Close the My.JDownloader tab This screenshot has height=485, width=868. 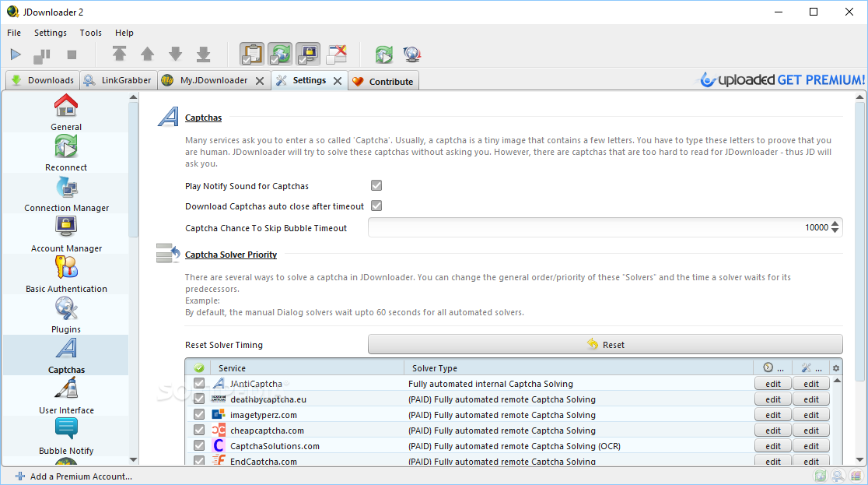tap(260, 81)
